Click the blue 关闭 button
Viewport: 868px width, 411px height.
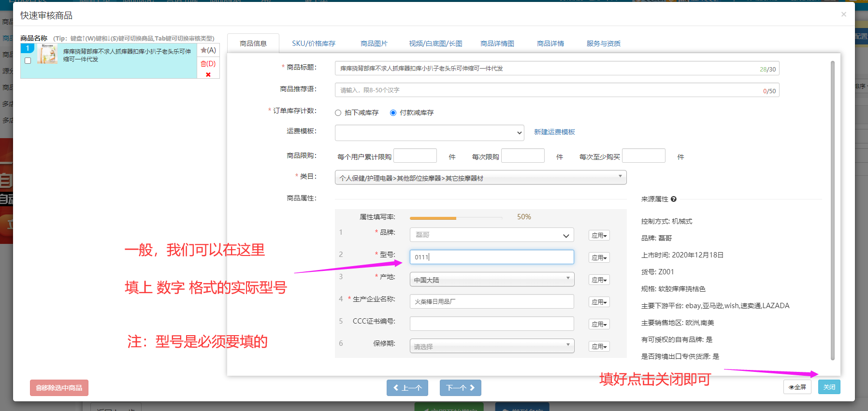click(829, 387)
